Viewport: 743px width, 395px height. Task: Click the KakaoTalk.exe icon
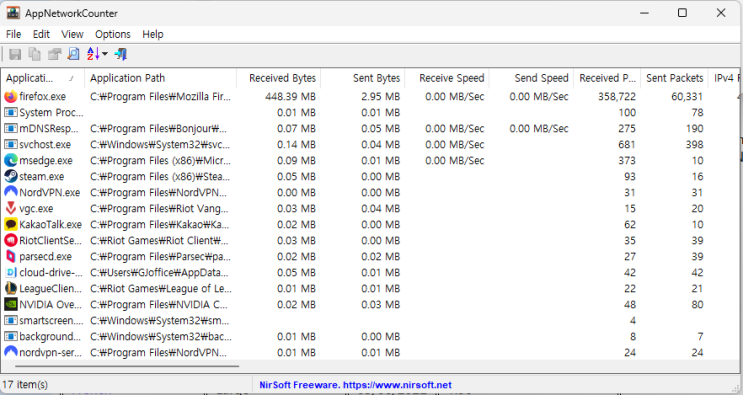[x=11, y=224]
